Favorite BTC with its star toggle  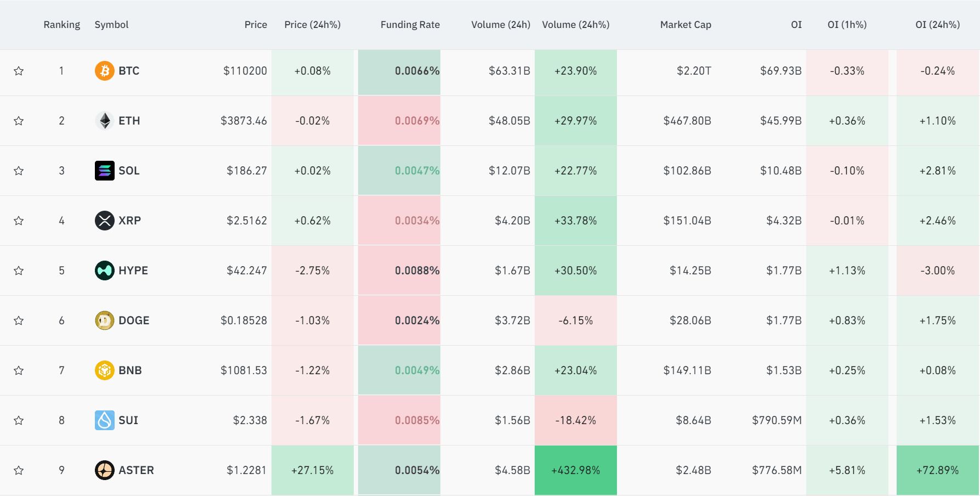point(19,71)
